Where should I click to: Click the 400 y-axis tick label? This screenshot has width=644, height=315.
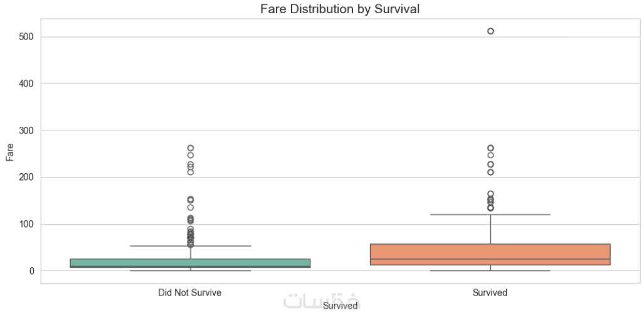(26, 83)
